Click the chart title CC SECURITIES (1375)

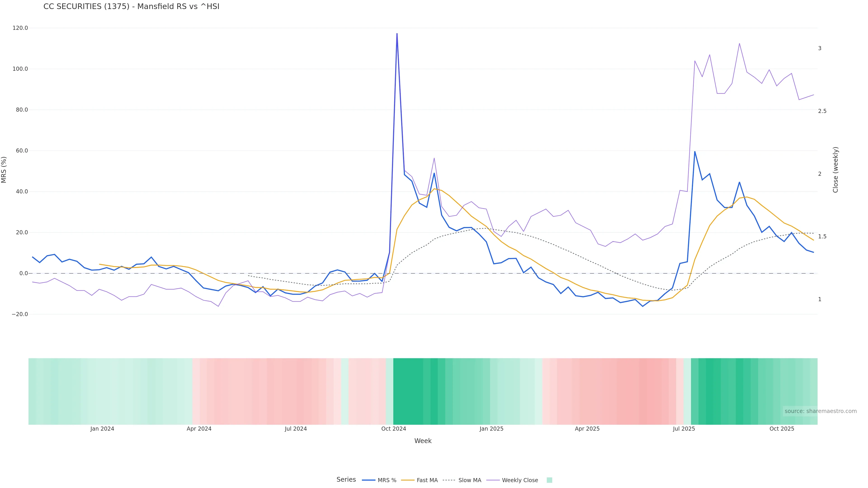[131, 7]
